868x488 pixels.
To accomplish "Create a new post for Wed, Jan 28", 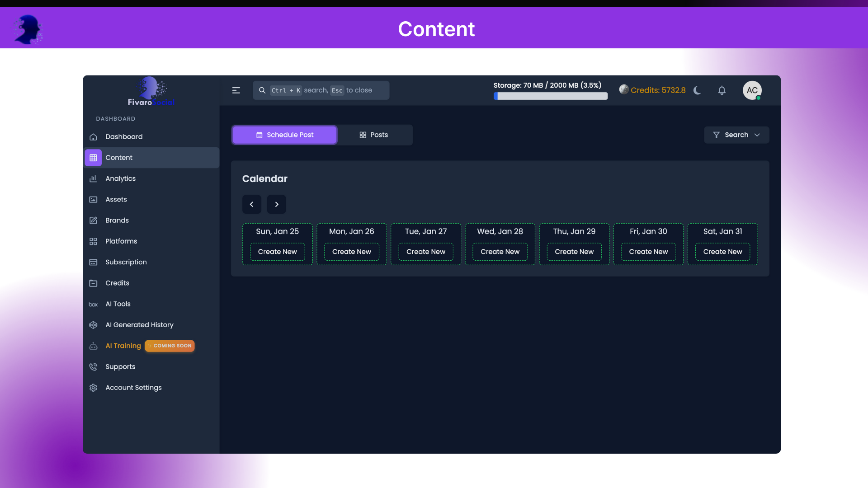I will (x=500, y=252).
